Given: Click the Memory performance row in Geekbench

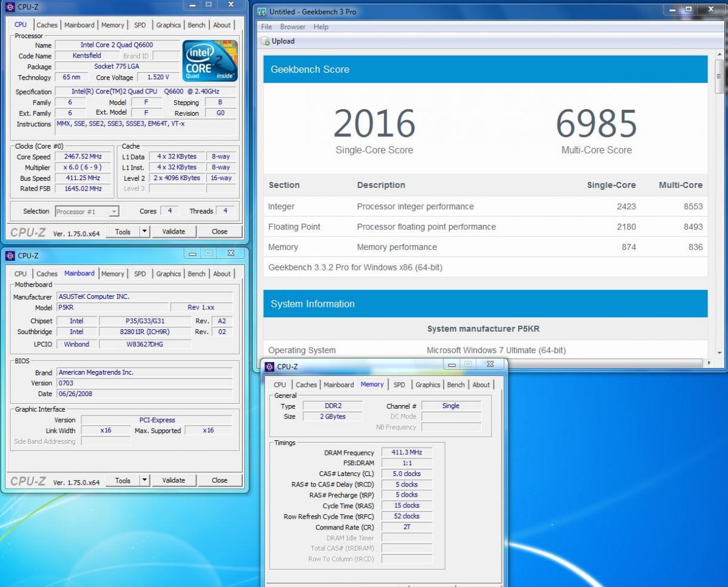Looking at the screenshot, I should point(485,247).
